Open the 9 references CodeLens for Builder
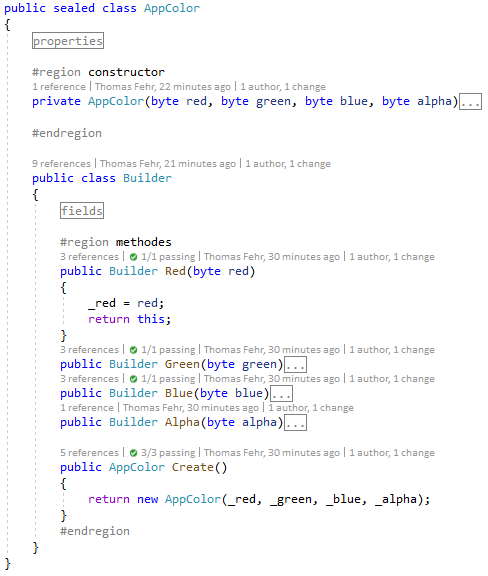 click(x=61, y=164)
